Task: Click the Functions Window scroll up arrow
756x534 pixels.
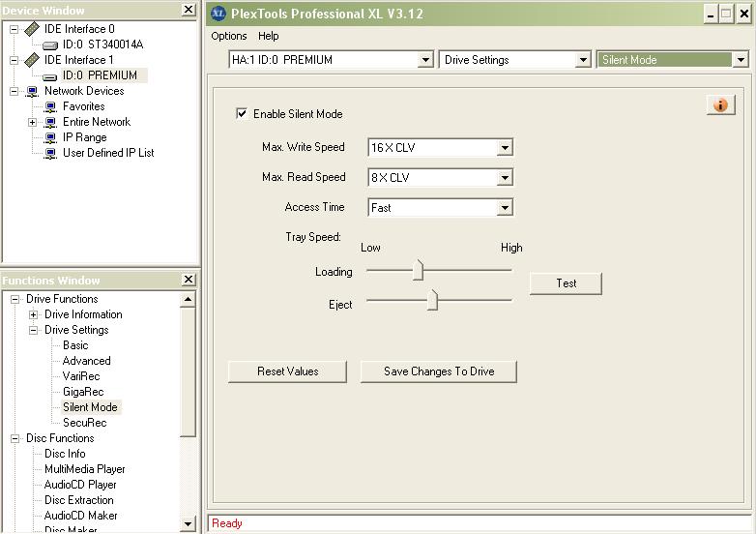Action: point(189,300)
